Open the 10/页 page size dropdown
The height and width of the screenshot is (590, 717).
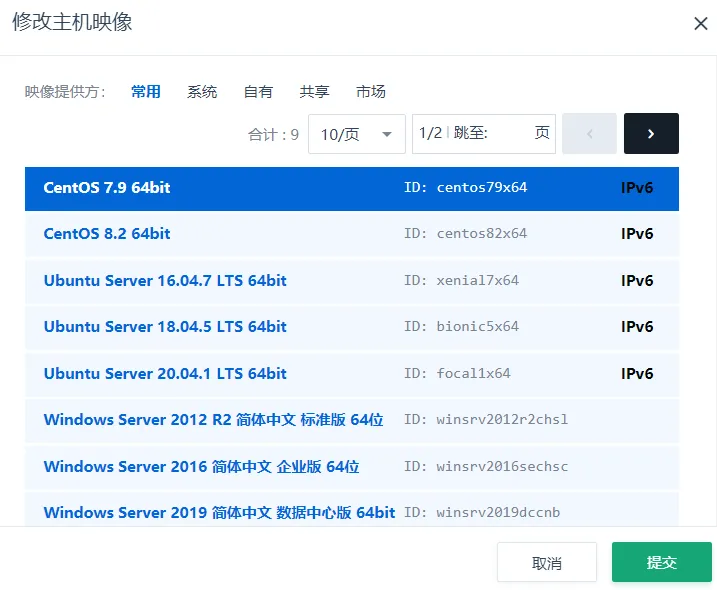point(357,134)
